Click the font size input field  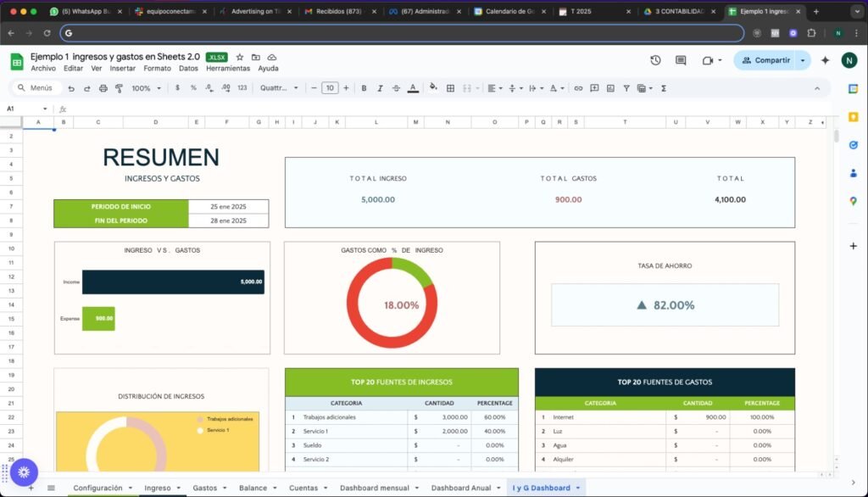[x=330, y=88]
